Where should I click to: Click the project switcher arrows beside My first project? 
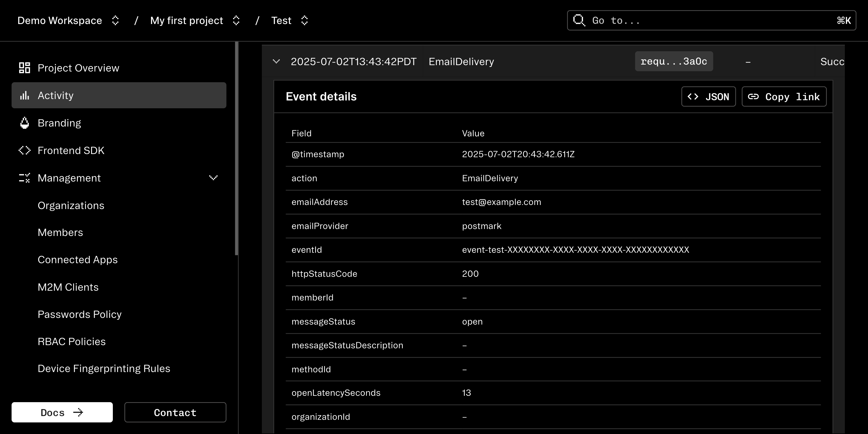coord(236,20)
